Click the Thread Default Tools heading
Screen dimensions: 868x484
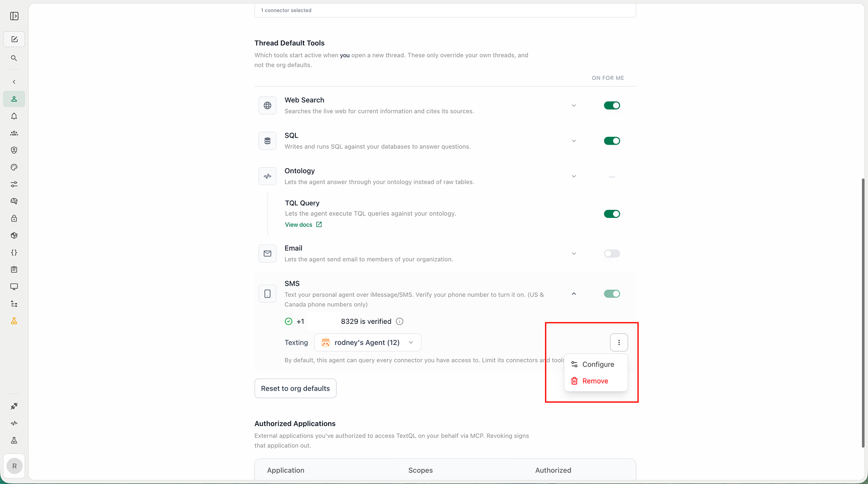pyautogui.click(x=289, y=43)
